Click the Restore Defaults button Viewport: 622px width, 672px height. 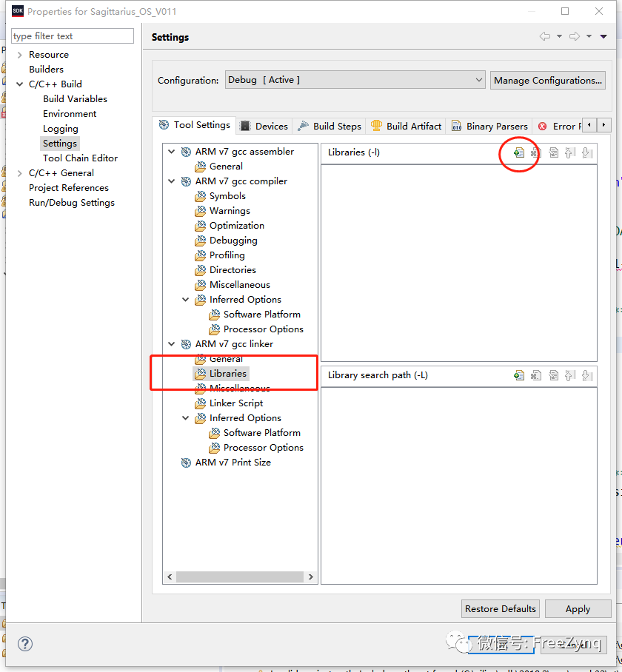(500, 609)
